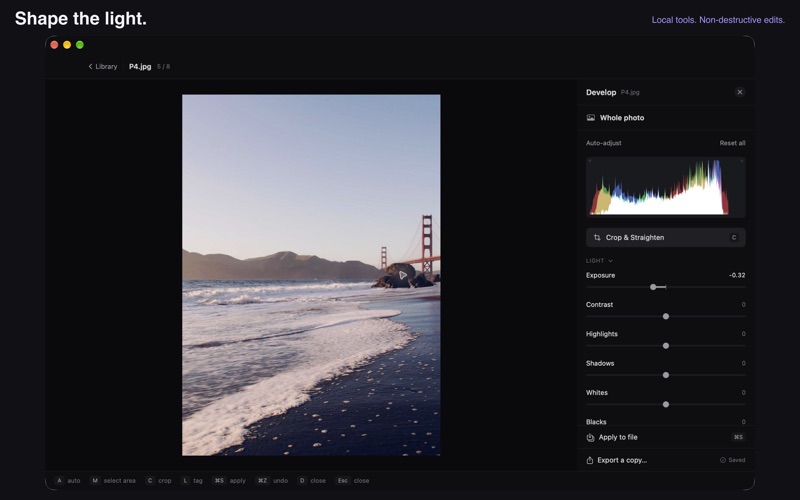Click Reset all adjustments
Screen dimensions: 800x500
[732, 143]
